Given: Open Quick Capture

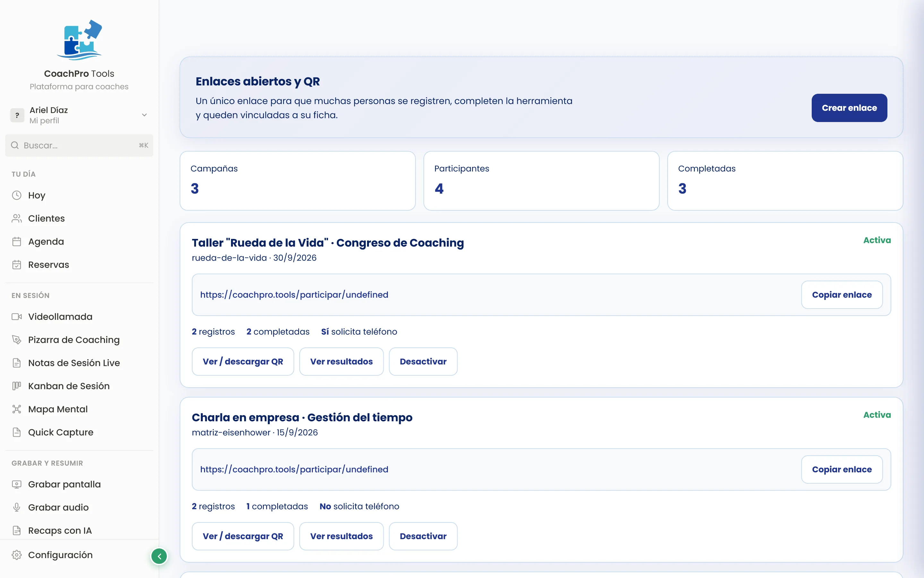Looking at the screenshot, I should point(79,432).
